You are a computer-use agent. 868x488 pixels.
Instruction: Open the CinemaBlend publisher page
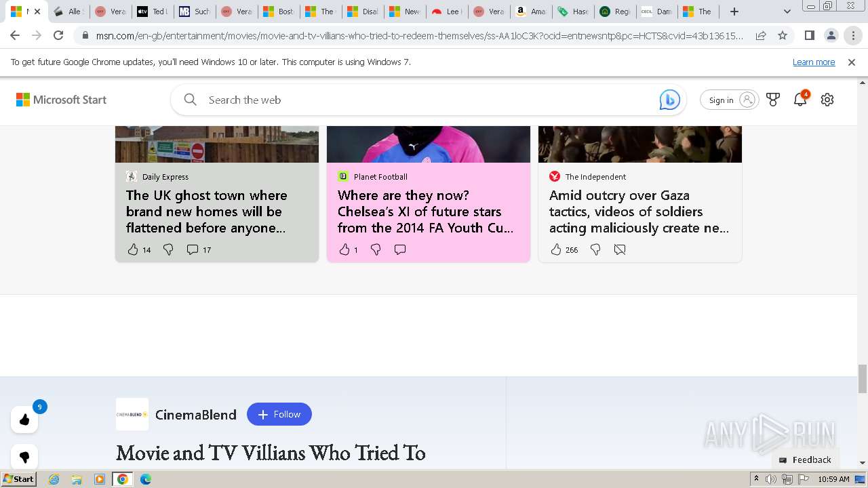(x=195, y=414)
